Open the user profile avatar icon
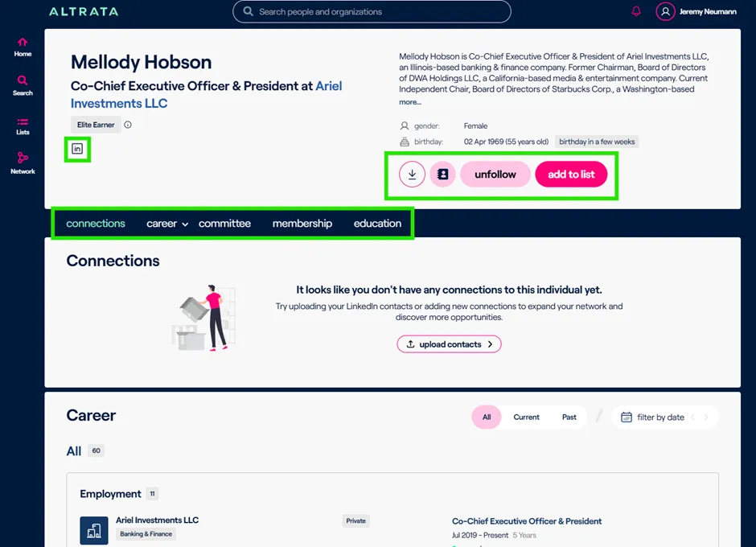Viewport: 756px width, 547px height. click(x=665, y=11)
